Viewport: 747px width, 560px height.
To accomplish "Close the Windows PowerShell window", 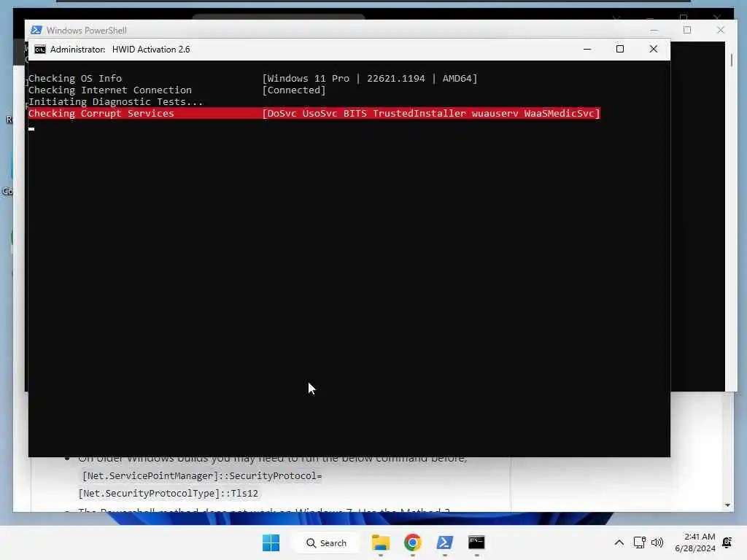I will [720, 30].
